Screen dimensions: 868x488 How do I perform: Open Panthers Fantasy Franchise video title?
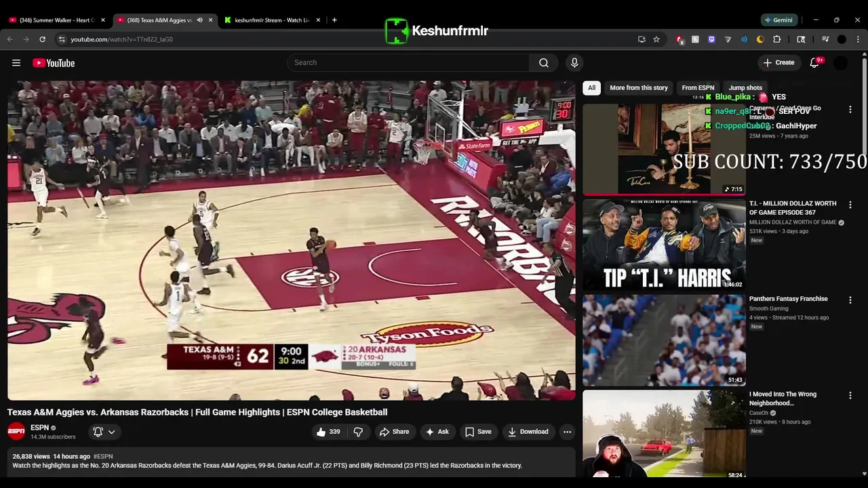(788, 299)
